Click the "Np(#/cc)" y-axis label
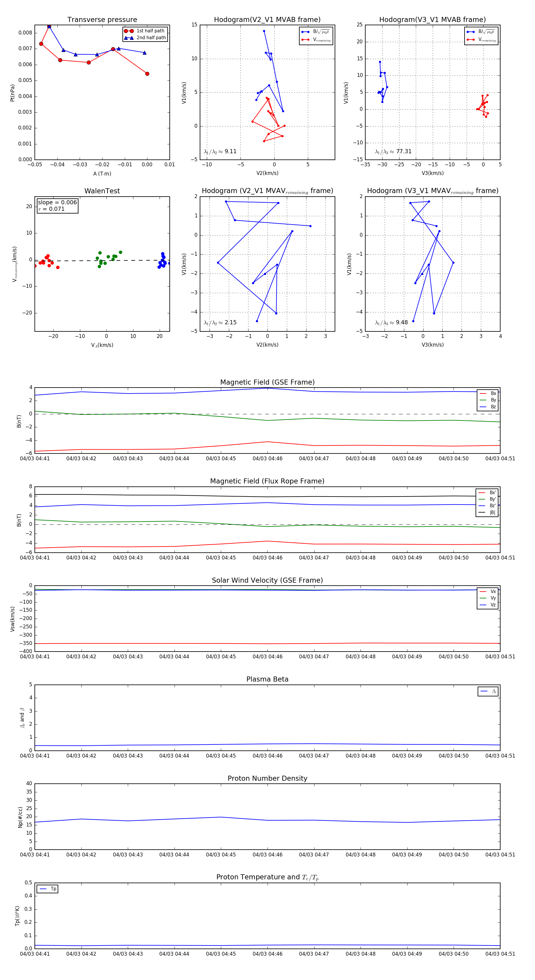The image size is (535, 980). click(x=20, y=817)
